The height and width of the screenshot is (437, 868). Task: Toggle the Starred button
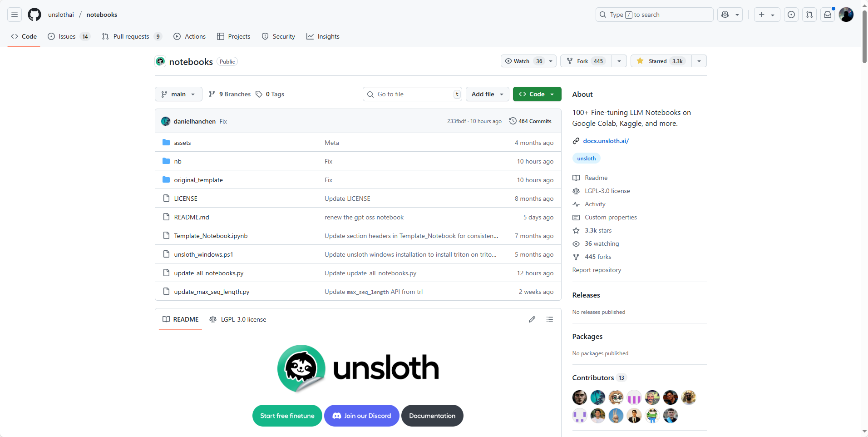click(661, 61)
